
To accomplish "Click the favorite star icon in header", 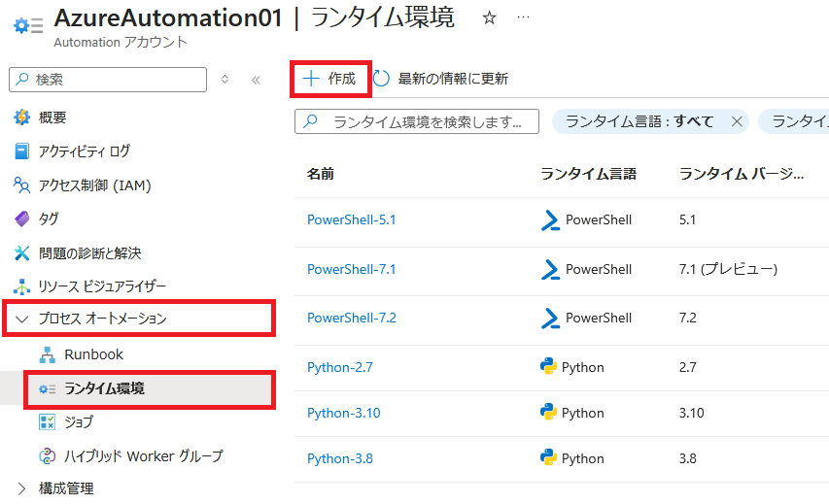I will 490,17.
